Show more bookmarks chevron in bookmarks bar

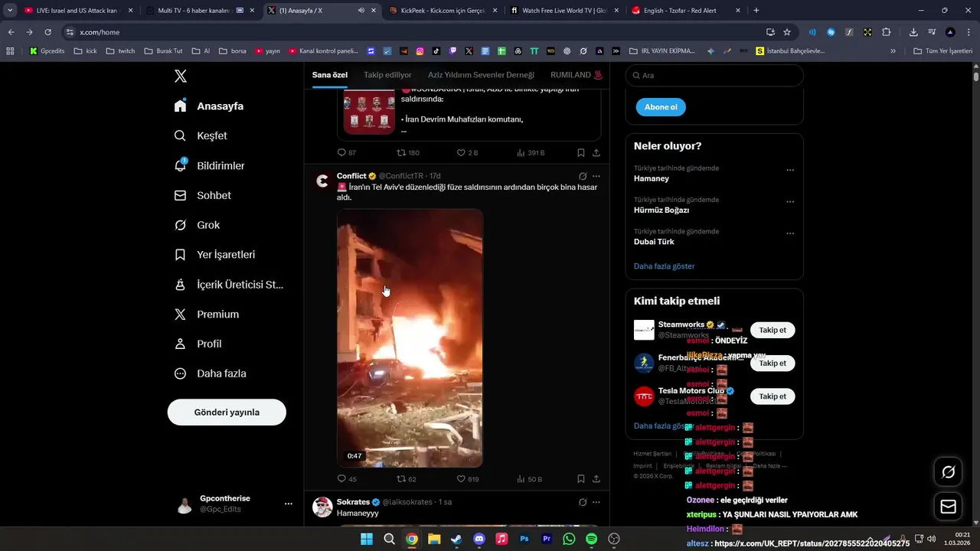pyautogui.click(x=893, y=51)
